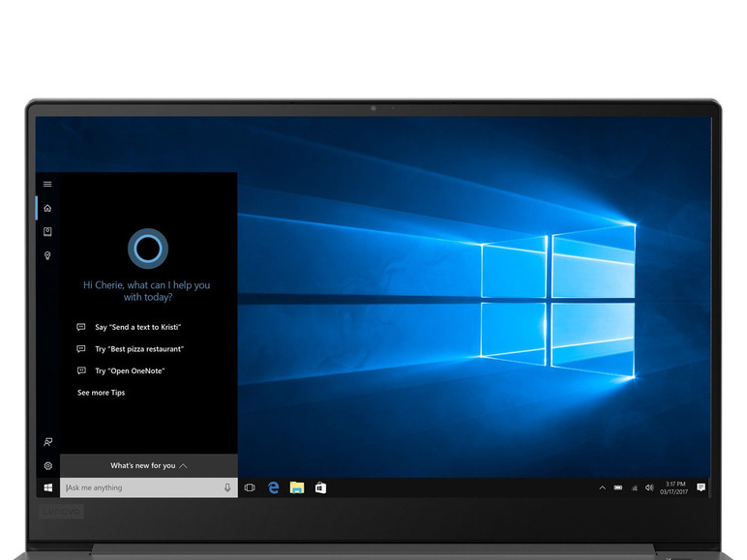Viewport: 747px width, 560px height.
Task: Open Cortana's Feedback icon
Action: tap(47, 442)
